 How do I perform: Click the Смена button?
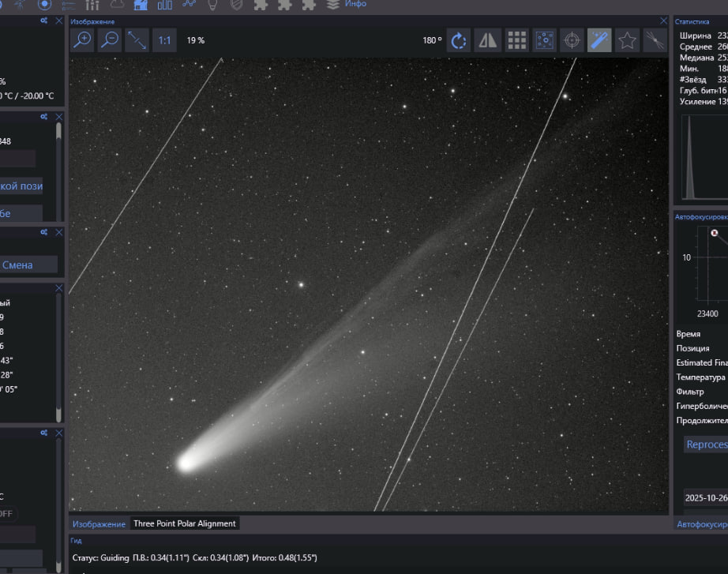click(x=28, y=265)
